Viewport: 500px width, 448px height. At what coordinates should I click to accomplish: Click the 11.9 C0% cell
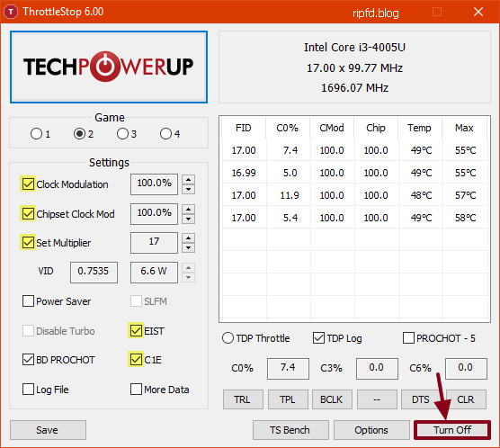click(290, 195)
